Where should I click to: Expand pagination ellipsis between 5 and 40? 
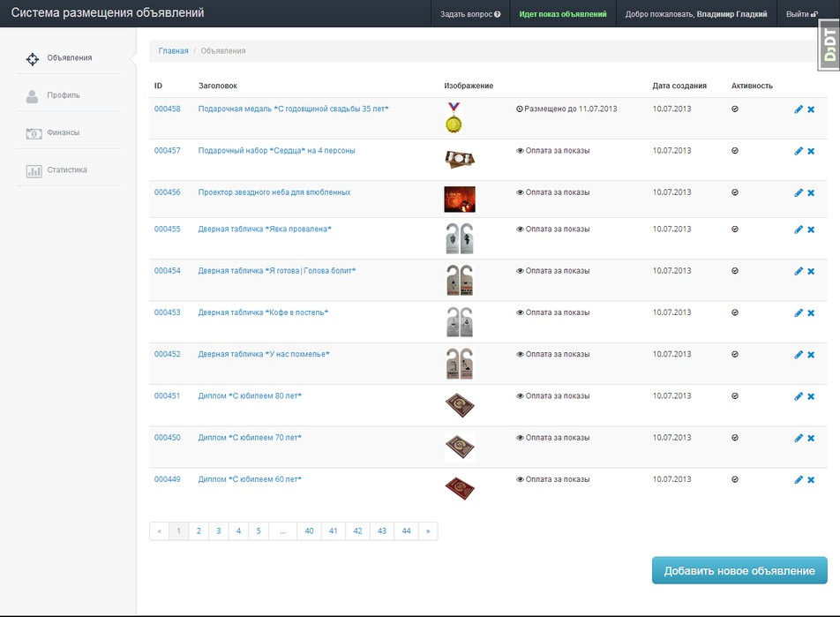[x=282, y=531]
